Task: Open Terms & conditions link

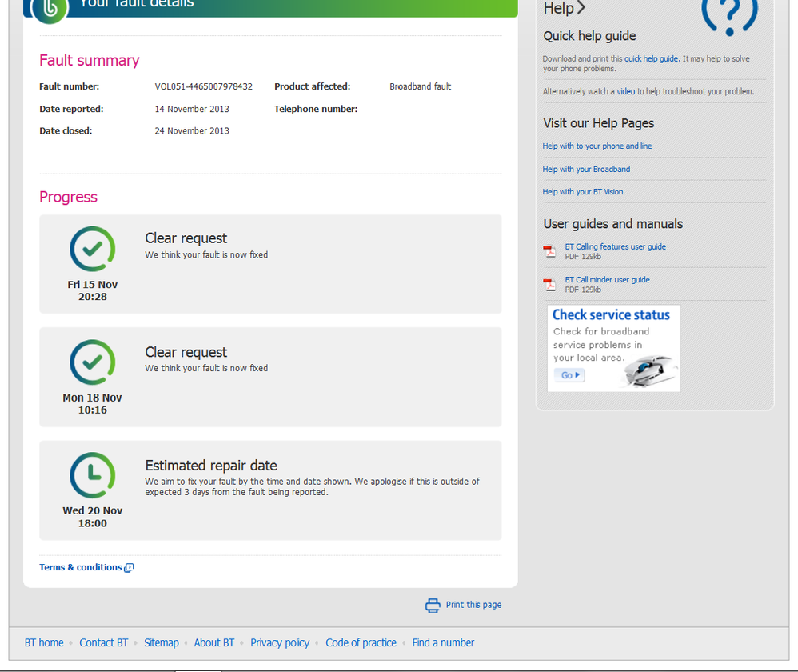Action: [x=81, y=567]
